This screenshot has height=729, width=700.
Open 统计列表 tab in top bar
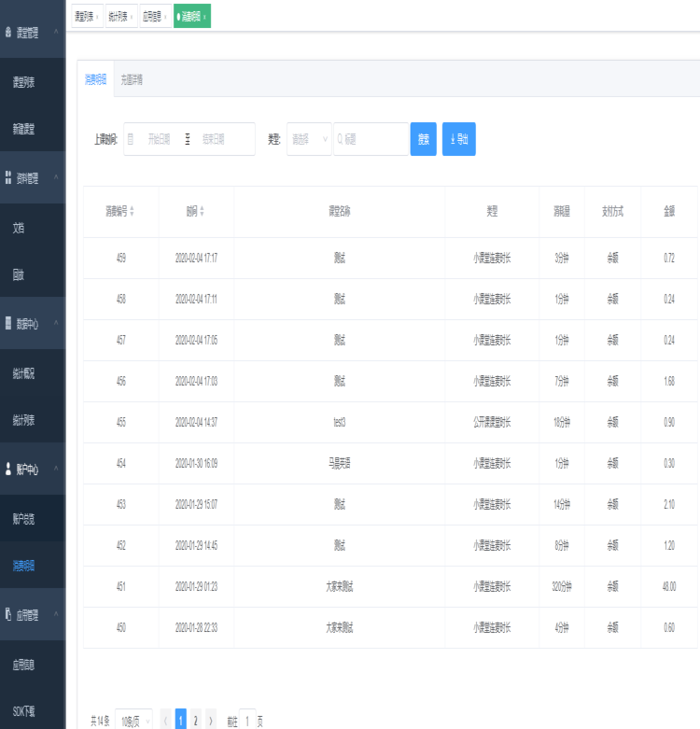click(x=119, y=17)
